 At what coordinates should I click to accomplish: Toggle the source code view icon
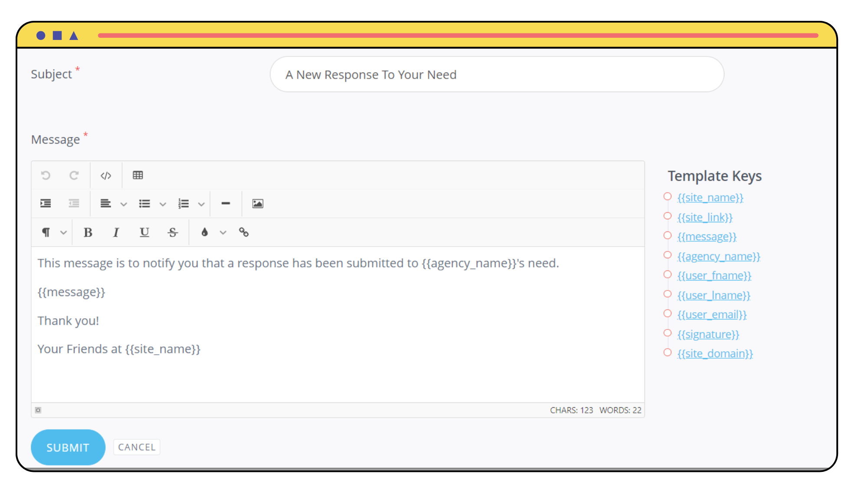pyautogui.click(x=105, y=175)
